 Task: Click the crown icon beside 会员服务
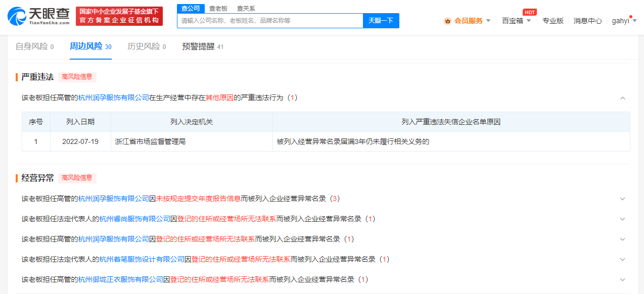pos(447,20)
